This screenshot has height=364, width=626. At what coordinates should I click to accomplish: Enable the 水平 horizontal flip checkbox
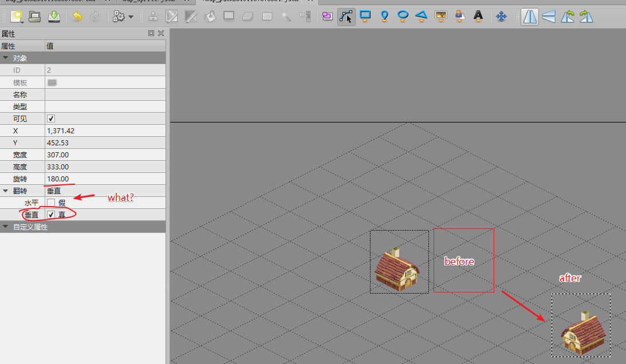51,203
